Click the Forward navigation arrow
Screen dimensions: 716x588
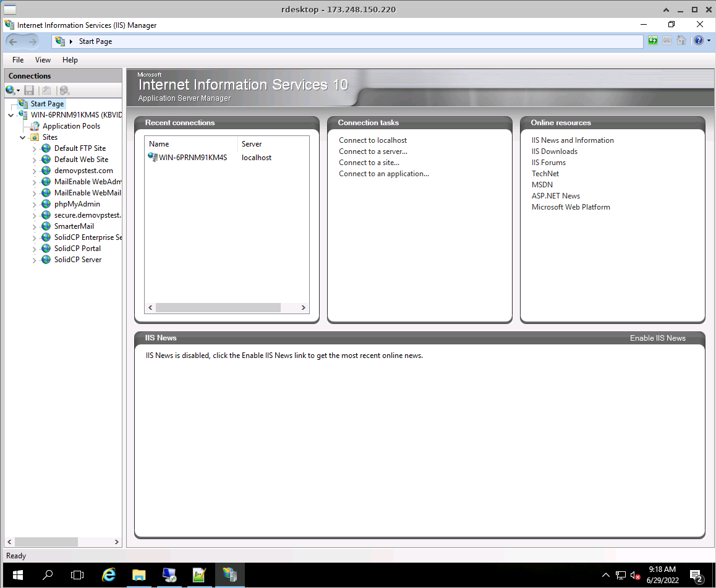tap(32, 41)
